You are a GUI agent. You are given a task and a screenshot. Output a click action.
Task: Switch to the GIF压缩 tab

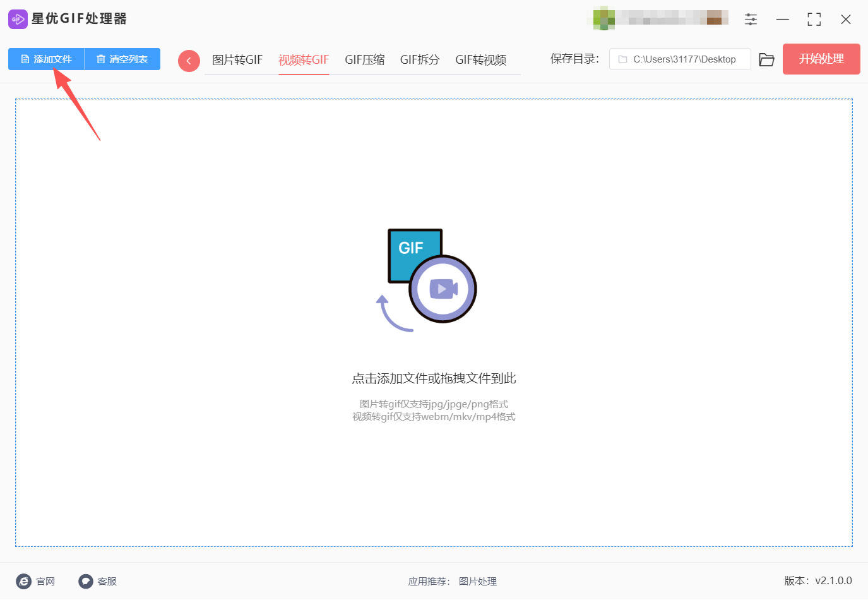click(365, 59)
